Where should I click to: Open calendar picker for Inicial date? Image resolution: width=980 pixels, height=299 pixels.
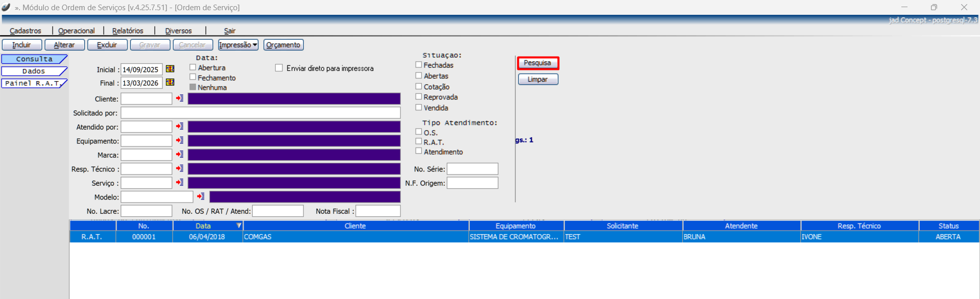tap(170, 69)
